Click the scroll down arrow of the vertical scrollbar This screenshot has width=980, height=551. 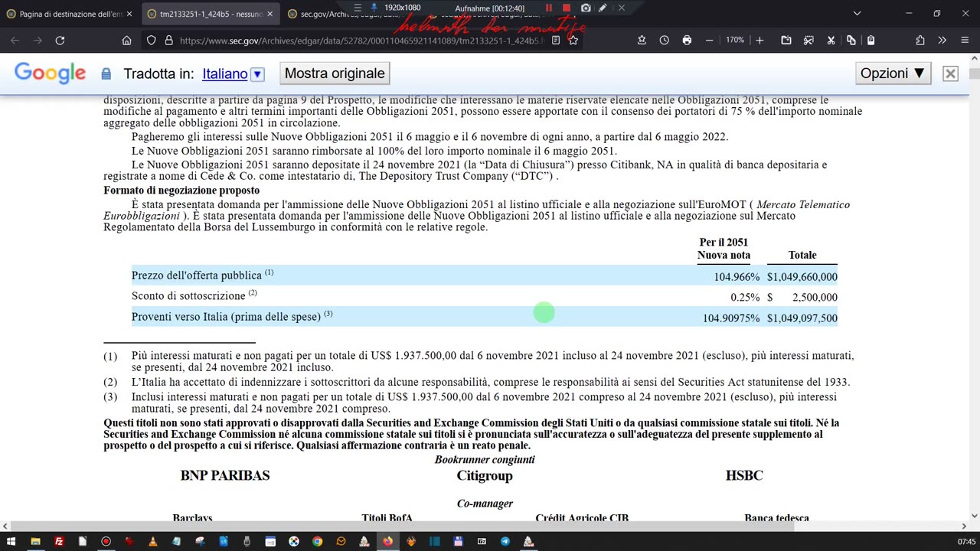pos(974,516)
